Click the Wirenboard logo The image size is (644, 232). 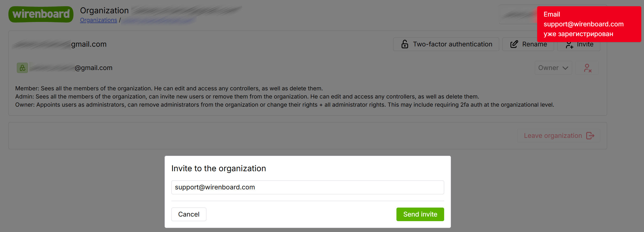point(41,14)
